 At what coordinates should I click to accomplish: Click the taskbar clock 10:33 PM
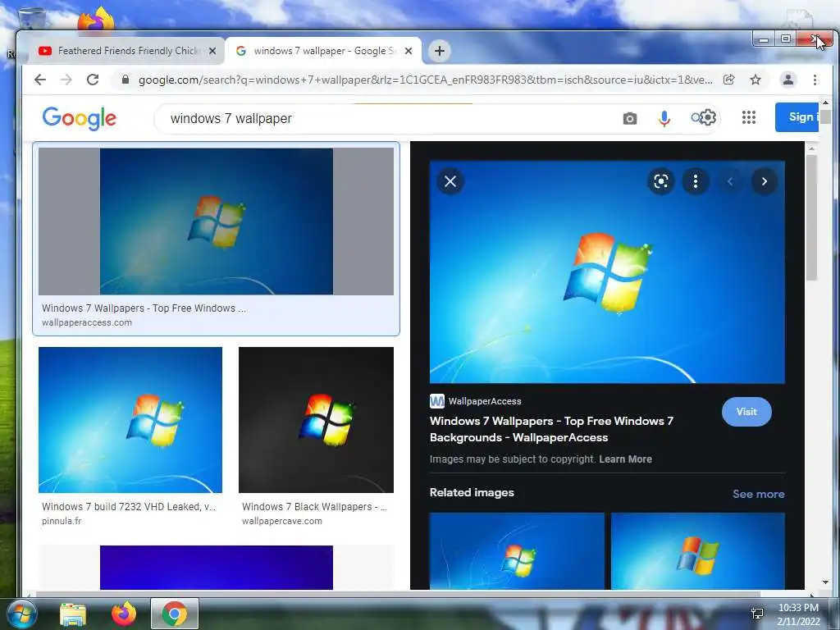pos(798,608)
